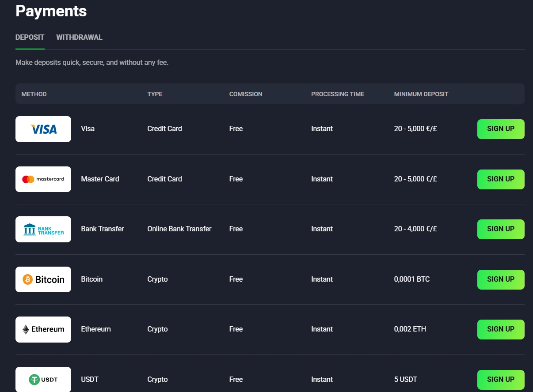The height and width of the screenshot is (392, 533).
Task: Click the USDT logo card
Action: coord(43,379)
